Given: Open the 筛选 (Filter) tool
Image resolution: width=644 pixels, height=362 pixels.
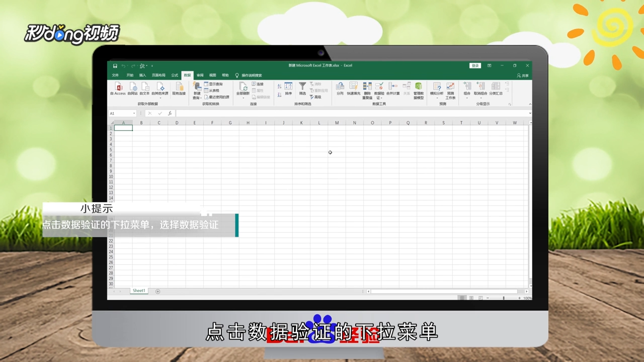Looking at the screenshot, I should pyautogui.click(x=302, y=87).
